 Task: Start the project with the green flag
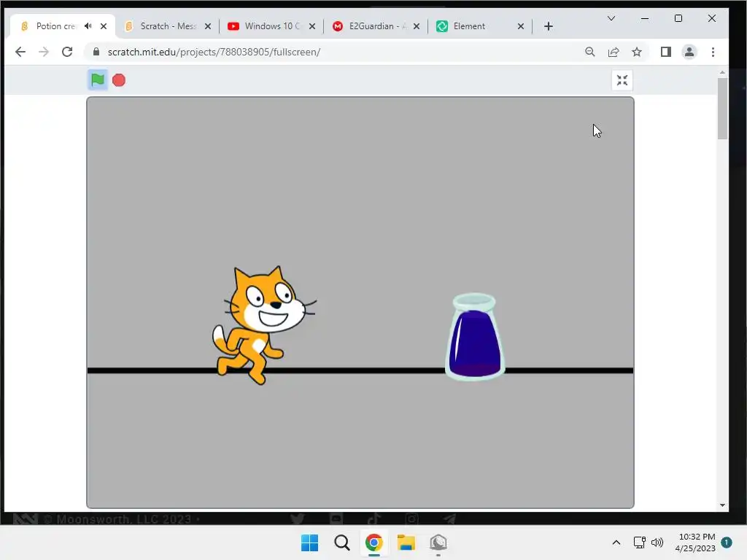tap(98, 80)
